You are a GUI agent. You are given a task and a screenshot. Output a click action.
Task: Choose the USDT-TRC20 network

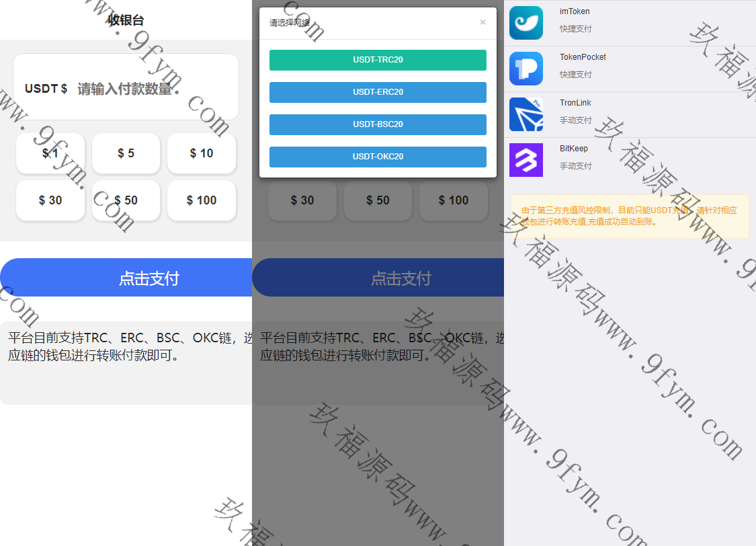tap(378, 60)
